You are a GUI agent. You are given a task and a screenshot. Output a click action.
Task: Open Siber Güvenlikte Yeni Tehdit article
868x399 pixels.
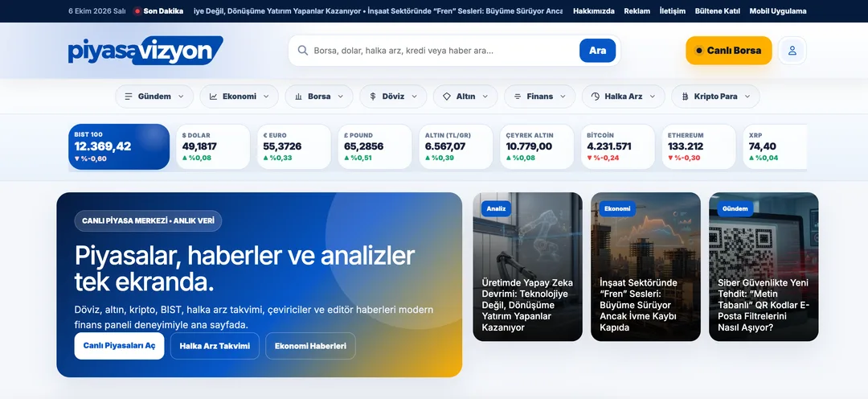point(764,266)
